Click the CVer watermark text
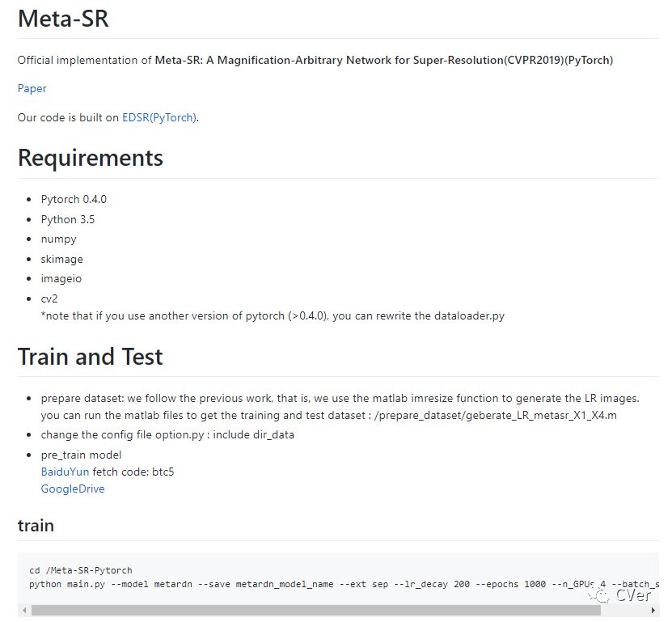Screen dimensions: 672x622 pyautogui.click(x=632, y=594)
